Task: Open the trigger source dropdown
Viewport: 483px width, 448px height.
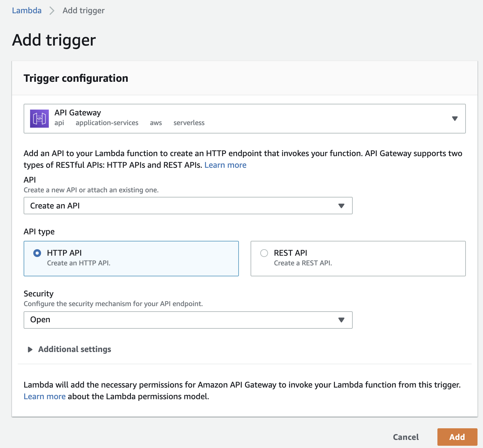Action: click(x=455, y=119)
